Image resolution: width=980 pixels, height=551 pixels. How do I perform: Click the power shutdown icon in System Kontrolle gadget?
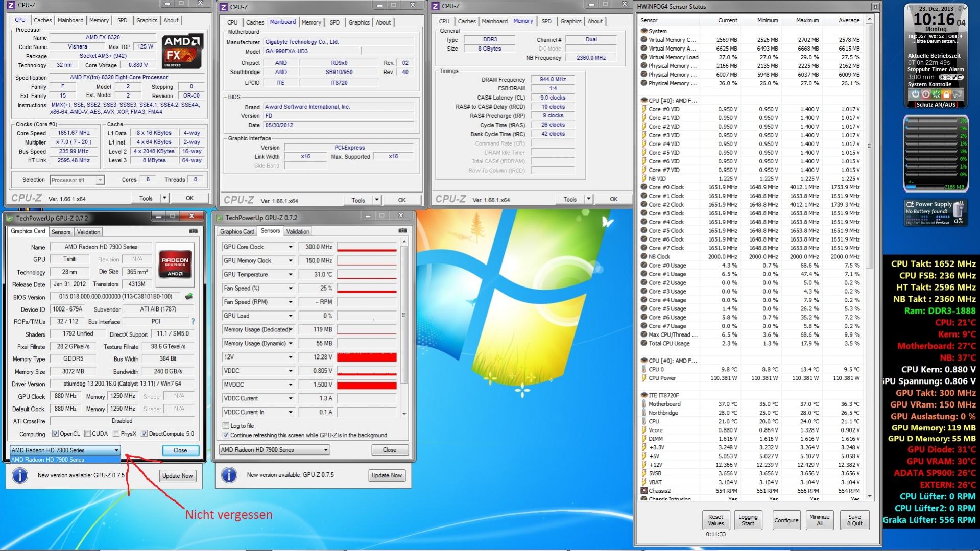915,94
